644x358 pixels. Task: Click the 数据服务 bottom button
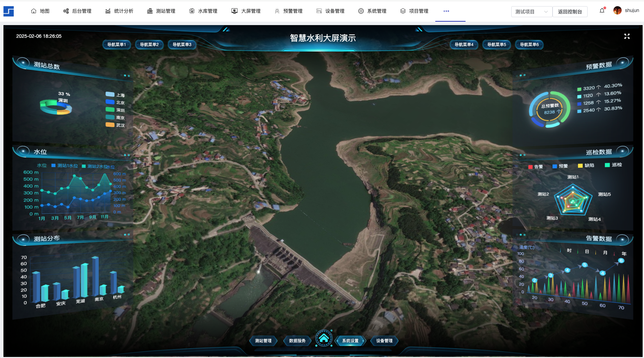coord(297,341)
